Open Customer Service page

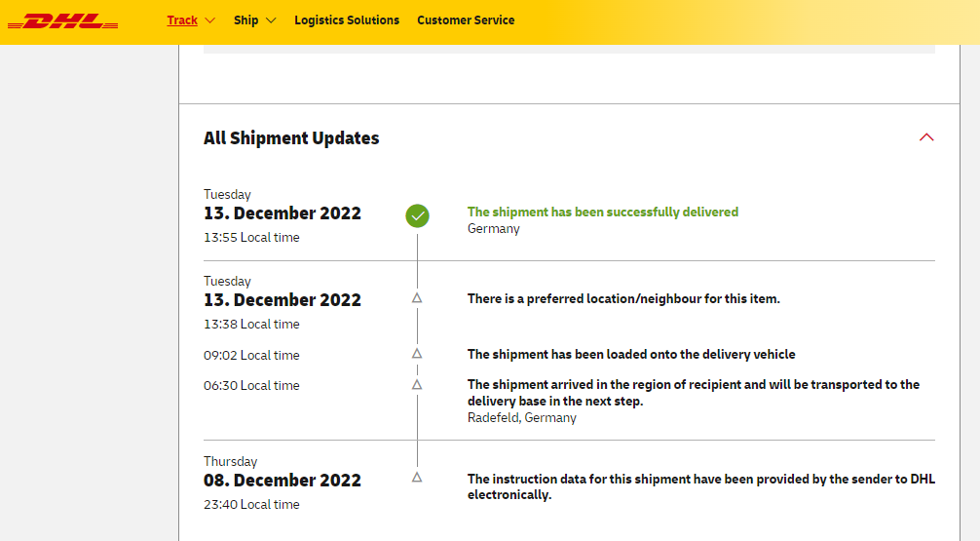pyautogui.click(x=466, y=20)
